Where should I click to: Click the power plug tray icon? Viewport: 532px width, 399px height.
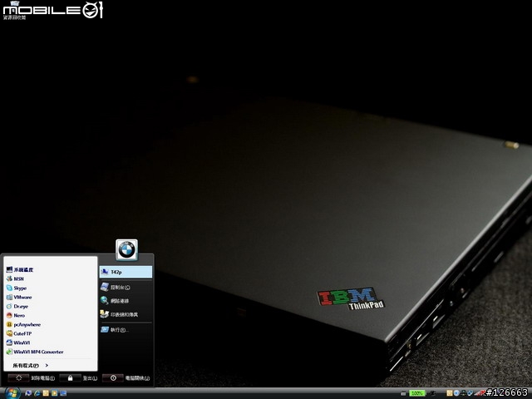click(x=432, y=393)
